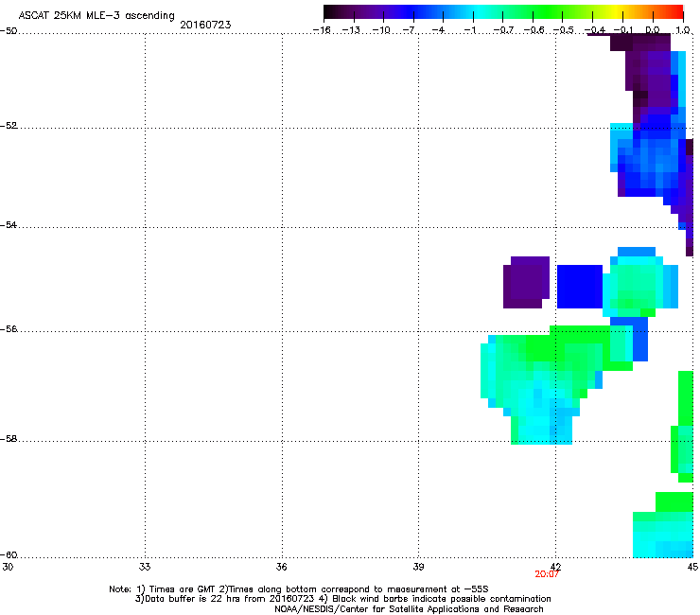The width and height of the screenshot is (700, 615).
Task: Click the colorbar label -1
Action: pos(469,30)
